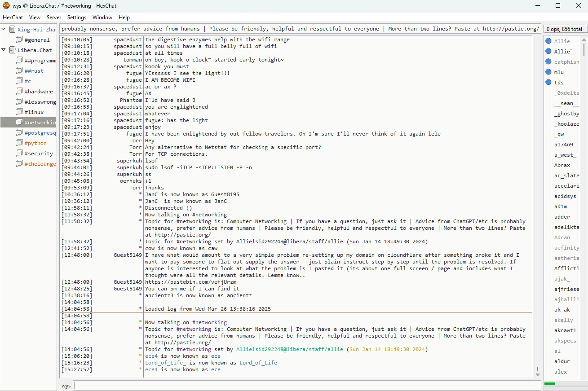Collapse the Libera.Chat server tree
The width and height of the screenshot is (588, 391).
(4, 50)
